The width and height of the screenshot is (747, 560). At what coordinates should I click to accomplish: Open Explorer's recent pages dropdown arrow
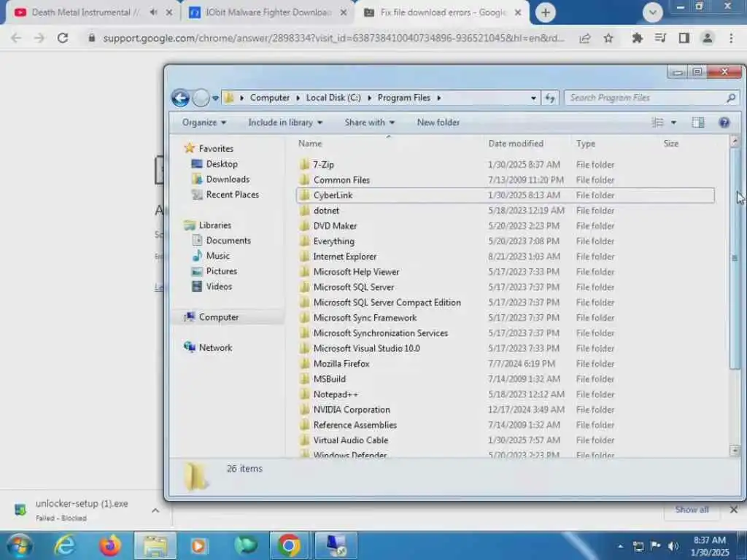(x=215, y=98)
